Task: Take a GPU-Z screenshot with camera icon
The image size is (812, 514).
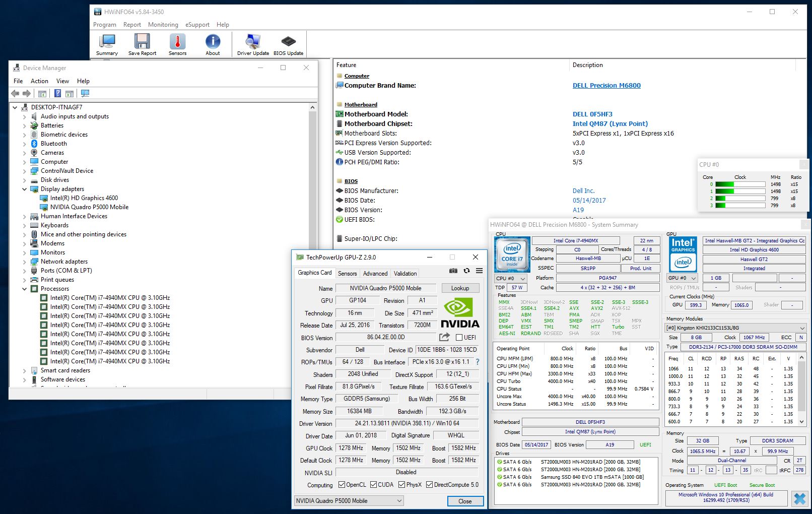Action: 453,271
